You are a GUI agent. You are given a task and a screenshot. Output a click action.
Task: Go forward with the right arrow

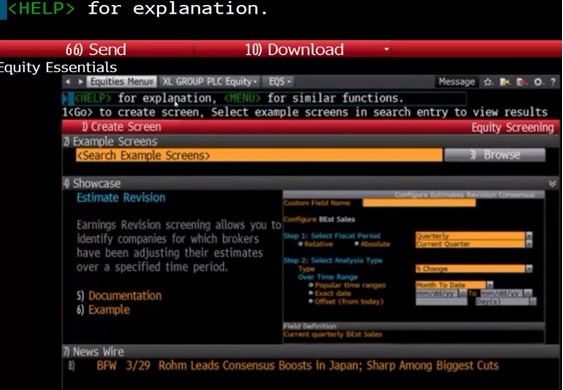(80, 82)
